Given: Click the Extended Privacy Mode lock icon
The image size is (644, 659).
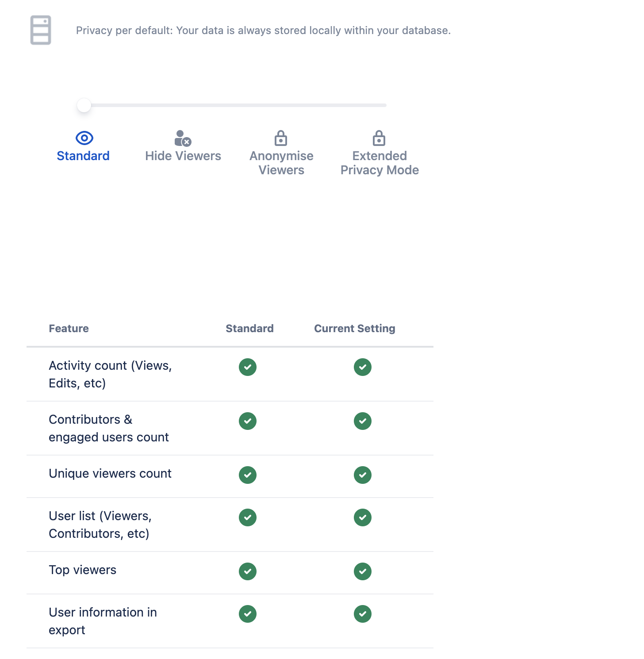Looking at the screenshot, I should point(379,138).
